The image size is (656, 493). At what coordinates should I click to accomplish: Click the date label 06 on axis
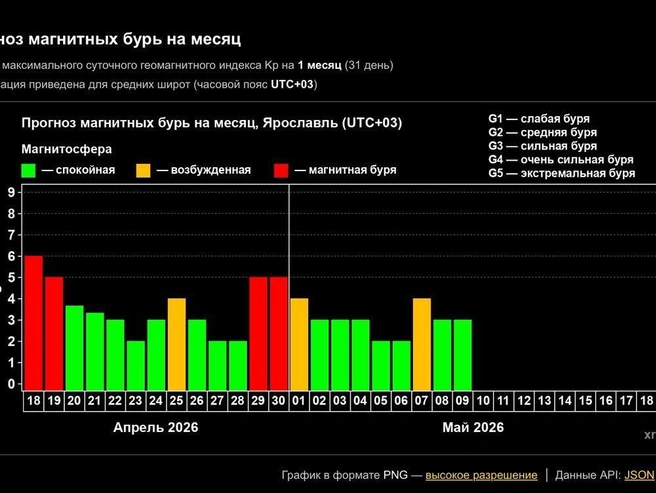[x=401, y=401]
